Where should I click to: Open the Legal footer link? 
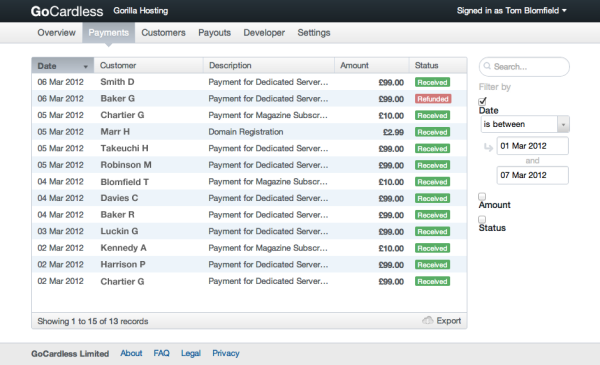pyautogui.click(x=191, y=353)
